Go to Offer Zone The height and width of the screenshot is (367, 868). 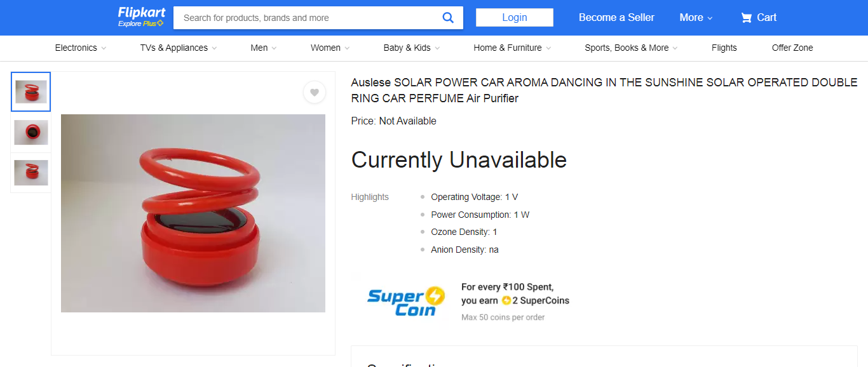pyautogui.click(x=792, y=48)
